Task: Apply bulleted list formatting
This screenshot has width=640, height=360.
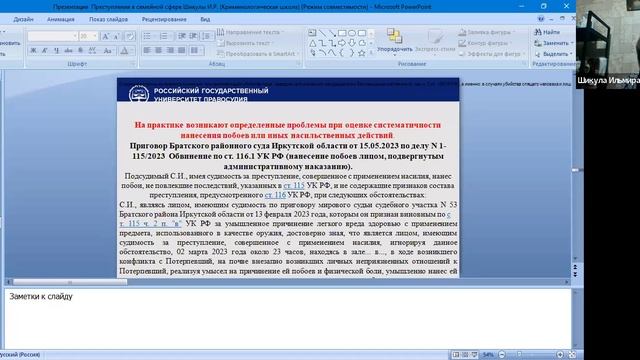Action: click(149, 36)
